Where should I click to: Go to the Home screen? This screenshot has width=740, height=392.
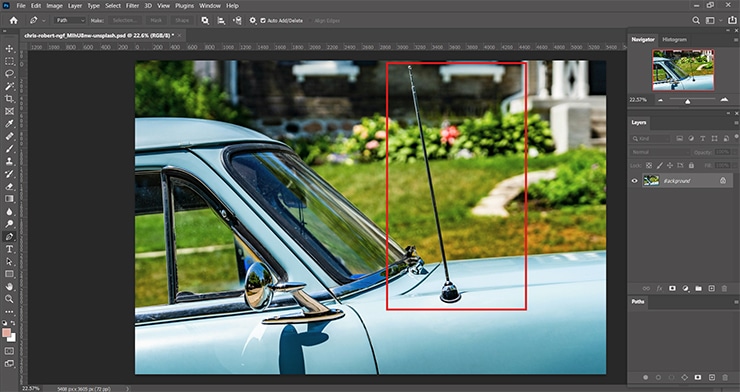point(14,20)
